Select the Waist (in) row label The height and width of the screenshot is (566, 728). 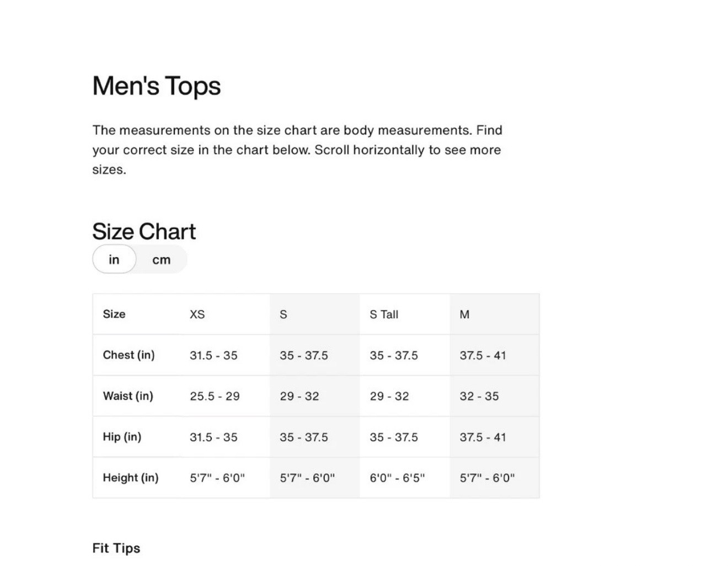[128, 396]
